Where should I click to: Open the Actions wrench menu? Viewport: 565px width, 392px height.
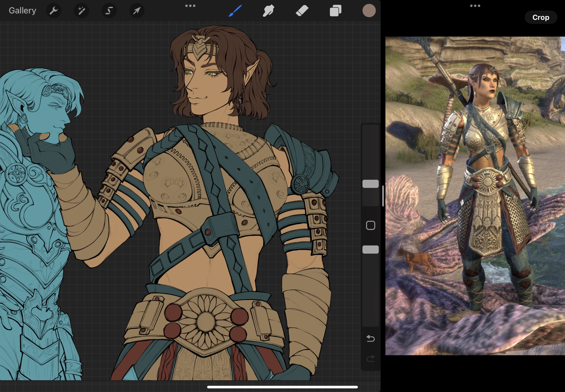(x=53, y=11)
